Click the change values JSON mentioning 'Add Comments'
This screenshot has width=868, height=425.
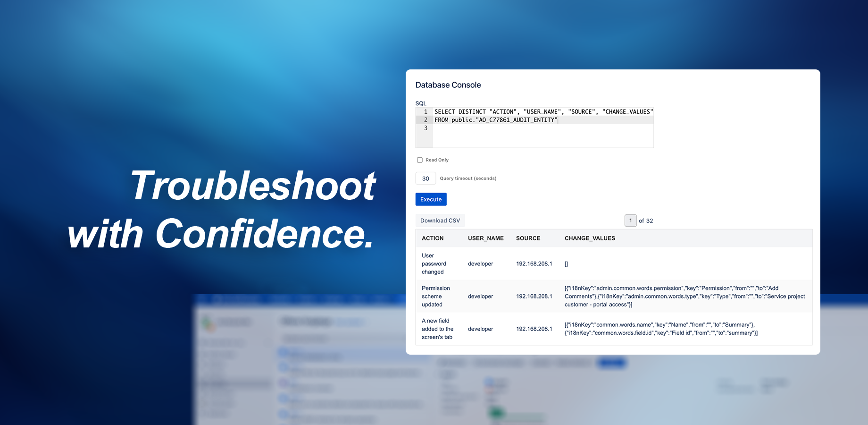pos(685,297)
